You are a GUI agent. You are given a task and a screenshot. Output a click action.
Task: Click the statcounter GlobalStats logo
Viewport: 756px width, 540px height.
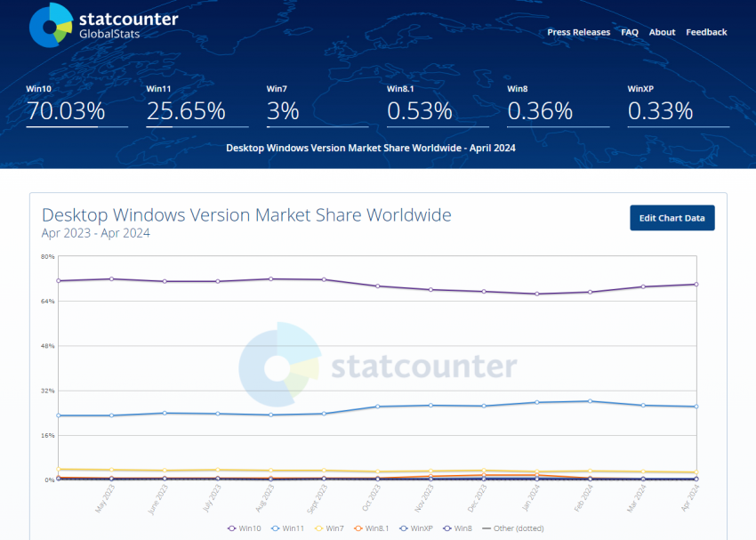(x=102, y=25)
